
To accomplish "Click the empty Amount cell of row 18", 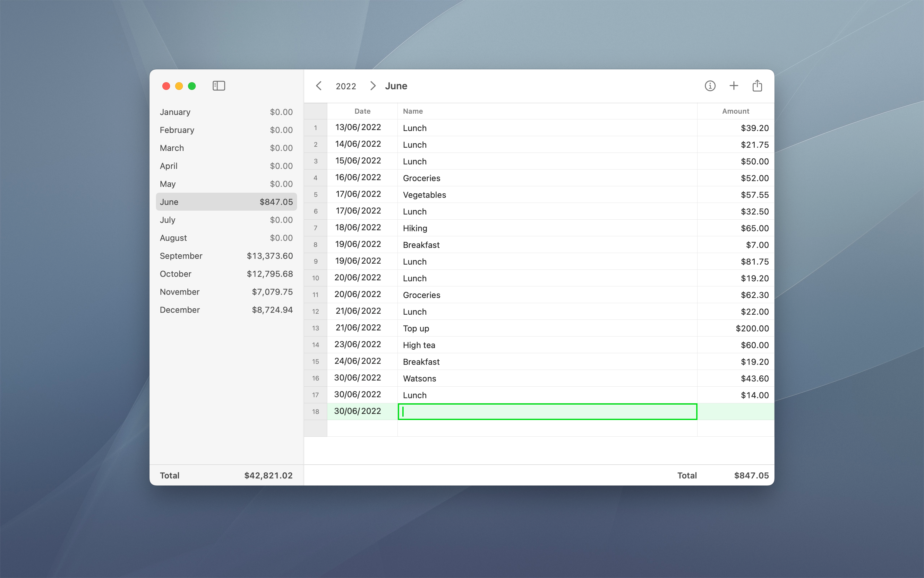I will pyautogui.click(x=736, y=412).
